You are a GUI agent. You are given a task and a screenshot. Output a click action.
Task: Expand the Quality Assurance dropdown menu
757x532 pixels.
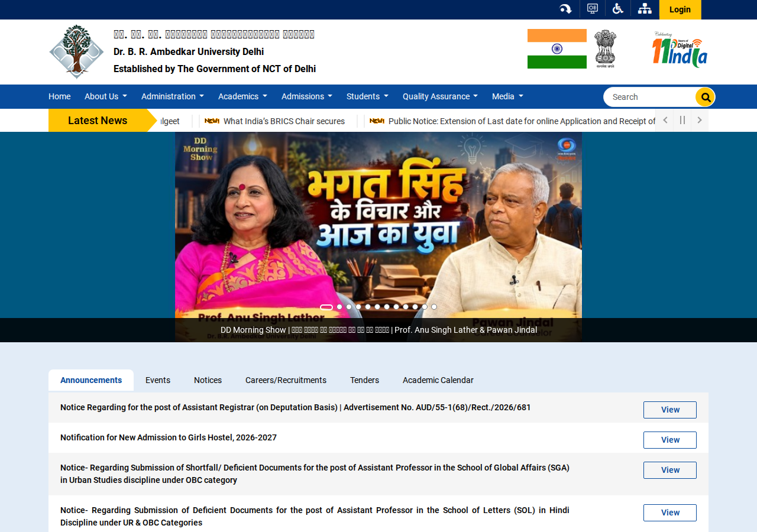click(440, 96)
